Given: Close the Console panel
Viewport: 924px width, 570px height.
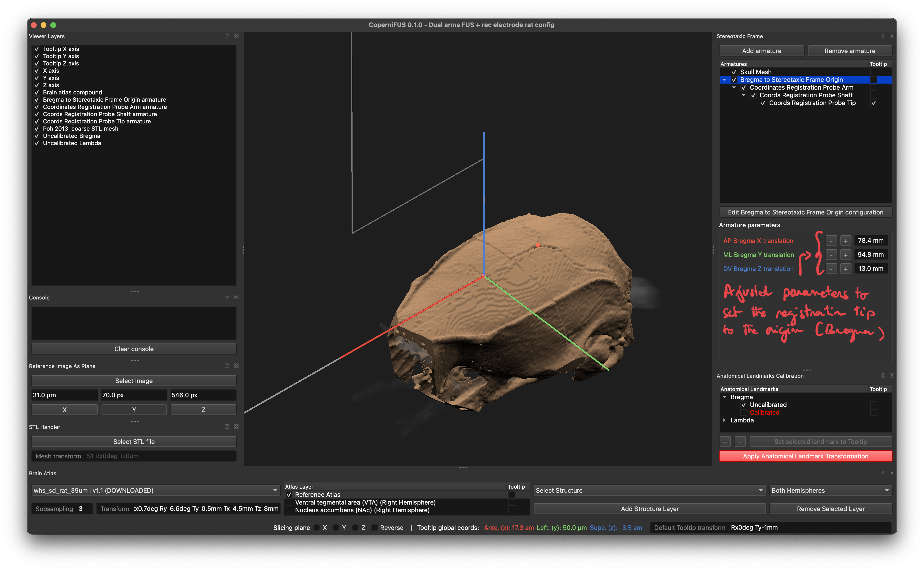Looking at the screenshot, I should [237, 297].
